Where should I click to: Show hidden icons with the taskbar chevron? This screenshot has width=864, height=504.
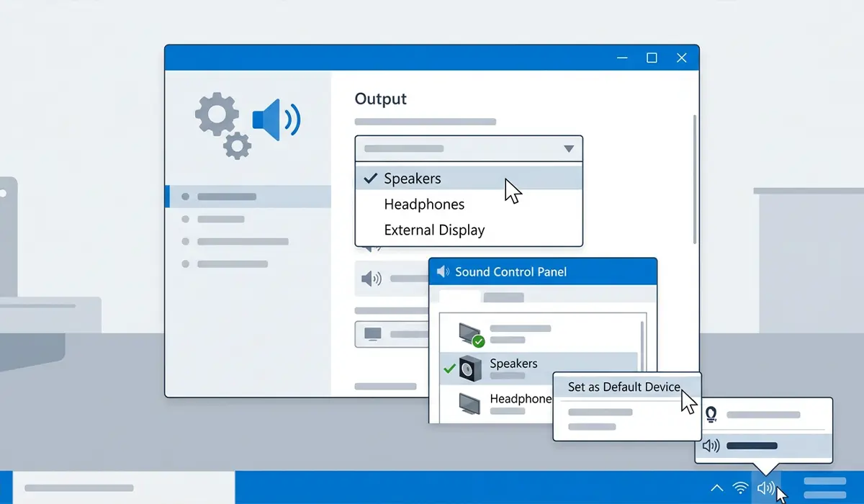tap(716, 489)
